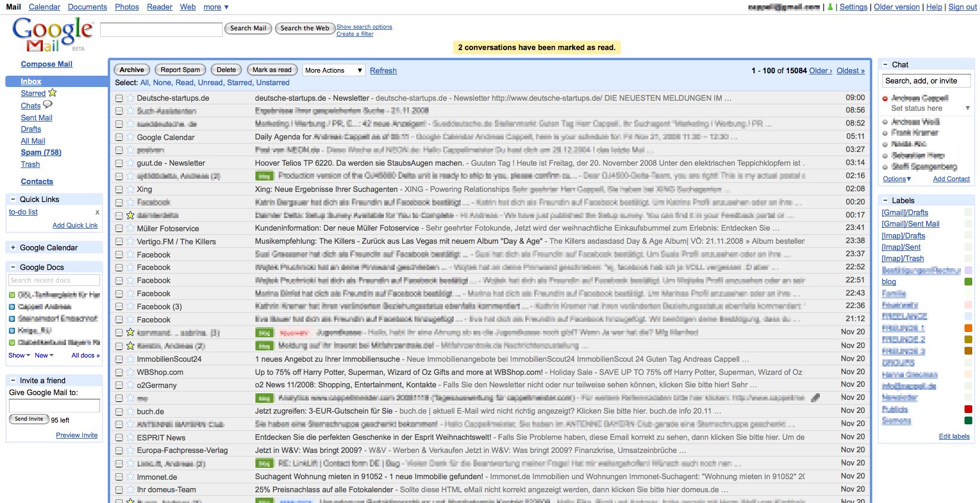Click Compose Mail link
The height and width of the screenshot is (503, 980).
[46, 64]
